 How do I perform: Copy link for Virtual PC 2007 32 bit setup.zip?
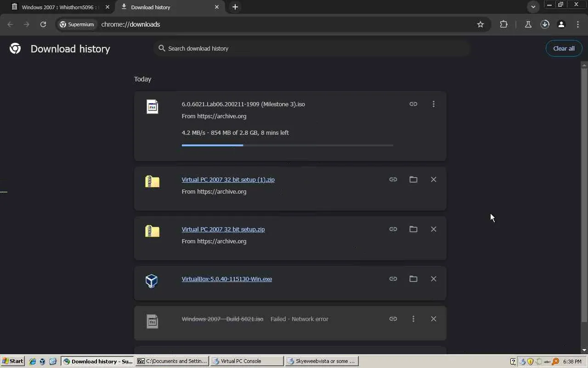393,229
